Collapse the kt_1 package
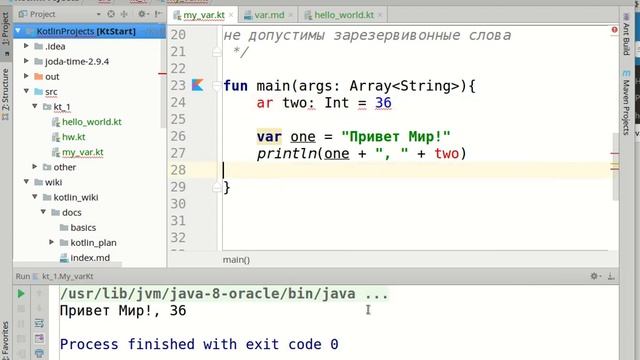640x360 pixels. tap(35, 106)
